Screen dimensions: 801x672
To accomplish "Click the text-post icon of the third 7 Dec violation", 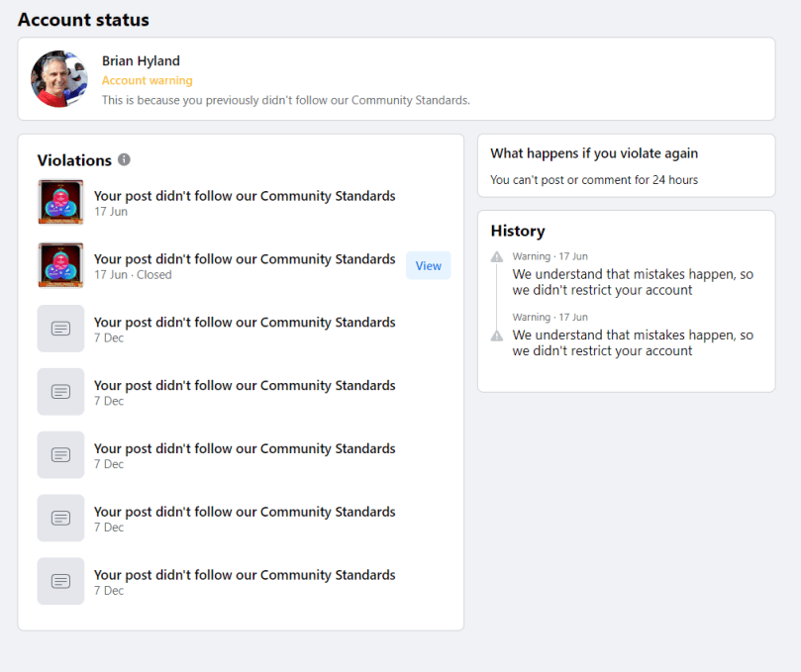I will coord(60,455).
